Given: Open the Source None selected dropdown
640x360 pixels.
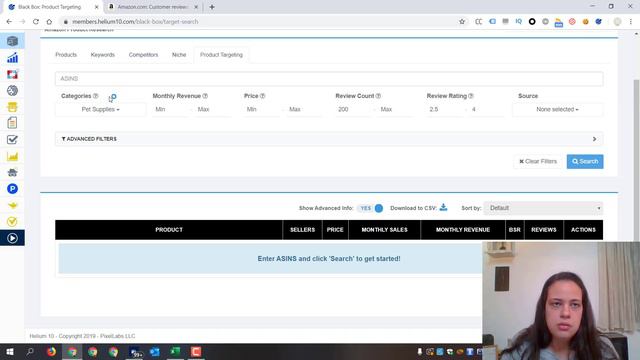Looking at the screenshot, I should 557,109.
